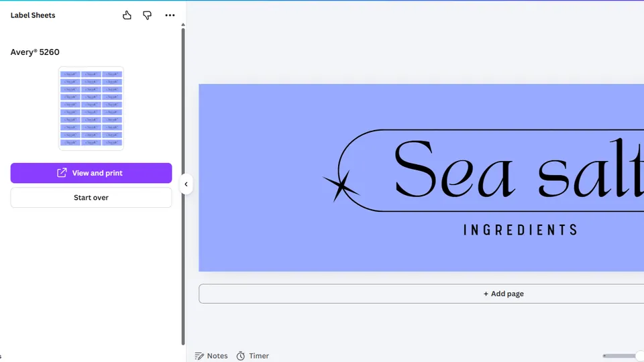Open Notes at the bottom bar
644x362 pixels.
pyautogui.click(x=211, y=356)
